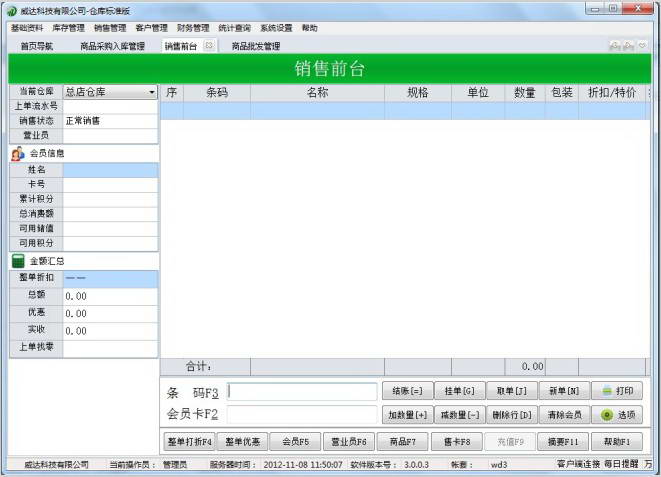Screen dimensions: 661x477
Task: Open the 财务管理 menu
Action: pyautogui.click(x=193, y=28)
